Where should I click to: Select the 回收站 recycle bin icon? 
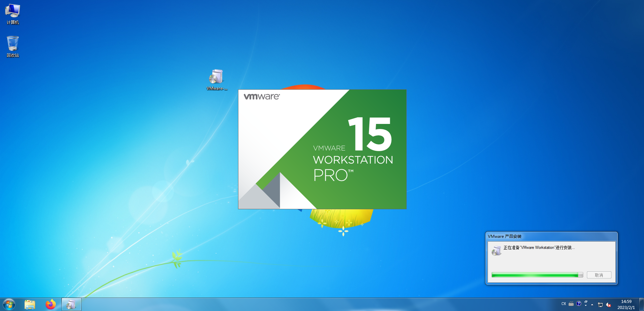tap(13, 46)
